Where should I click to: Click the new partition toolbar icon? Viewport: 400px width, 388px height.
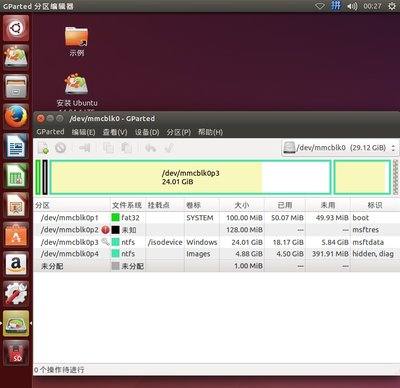(x=43, y=148)
